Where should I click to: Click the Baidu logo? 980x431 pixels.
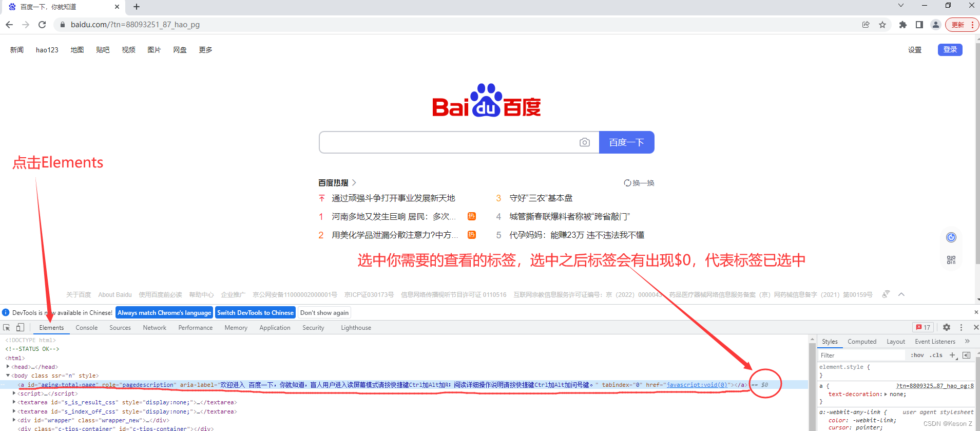click(x=486, y=101)
